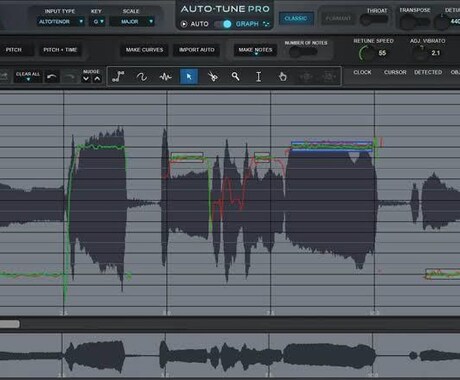Adjust the Number of Notes control
Image resolution: width=460 pixels, height=380 pixels.
[303, 52]
